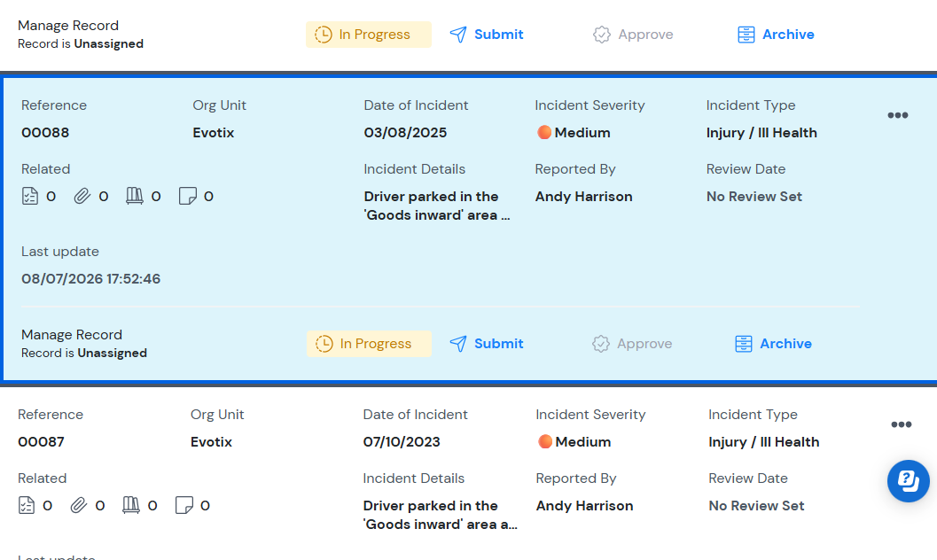
Task: Click the books library icon for record 00087
Action: (131, 505)
